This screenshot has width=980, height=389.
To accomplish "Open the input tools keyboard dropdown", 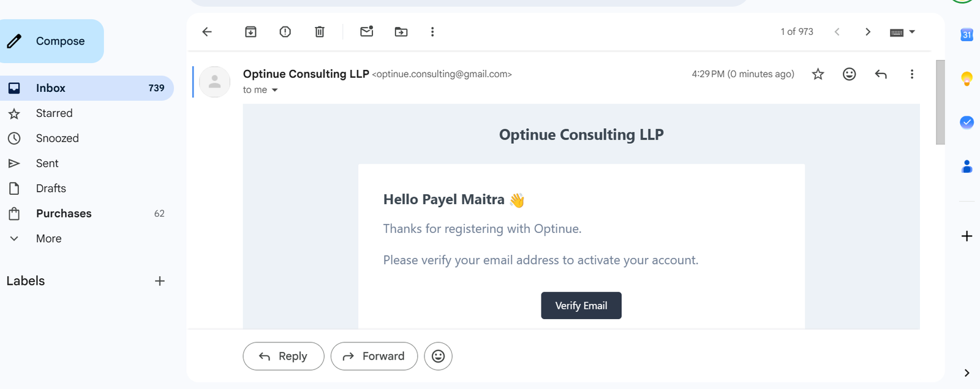I will [x=902, y=32].
